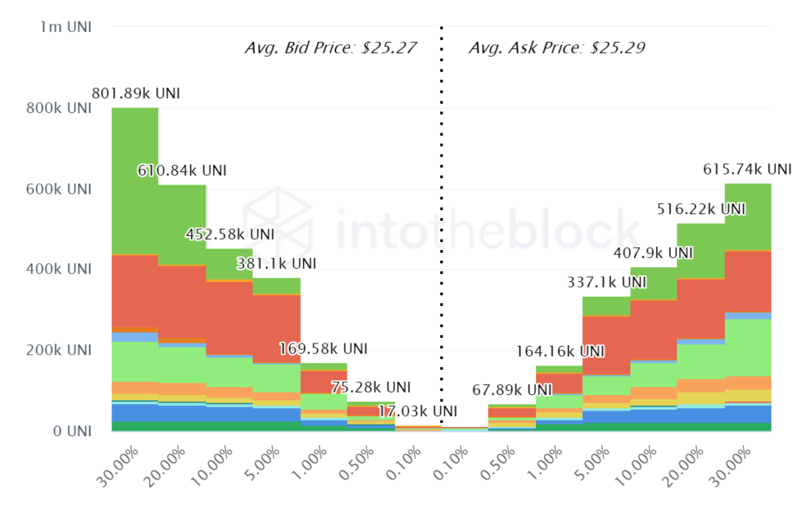This screenshot has height=532, width=798.
Task: Click the 452.58k UNI bid label
Action: (x=230, y=234)
